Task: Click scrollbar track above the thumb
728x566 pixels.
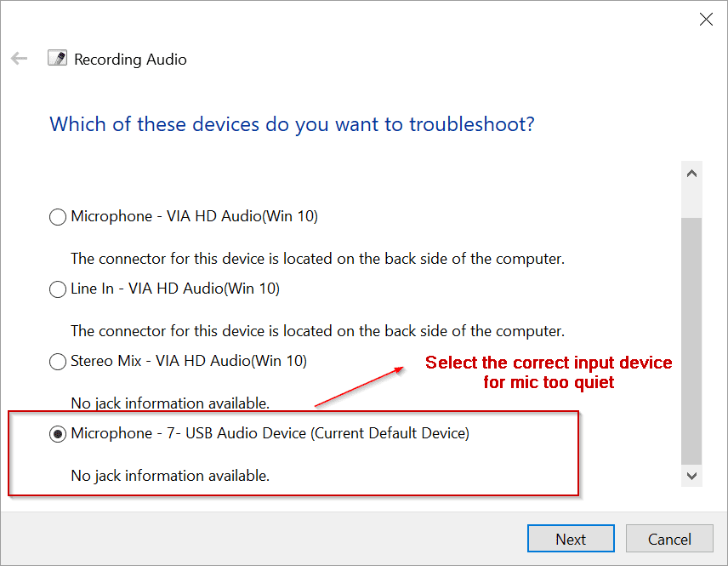Action: [691, 201]
